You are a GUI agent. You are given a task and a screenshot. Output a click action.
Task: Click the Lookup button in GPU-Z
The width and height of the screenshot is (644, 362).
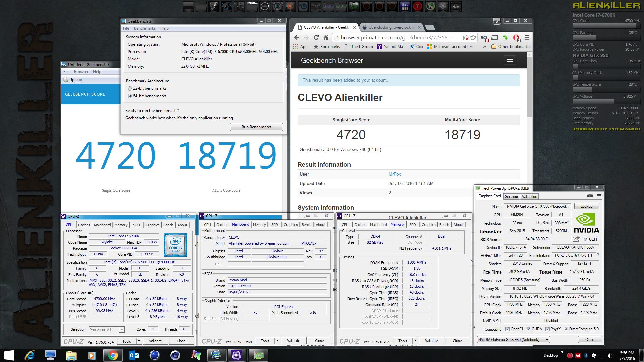pos(586,206)
